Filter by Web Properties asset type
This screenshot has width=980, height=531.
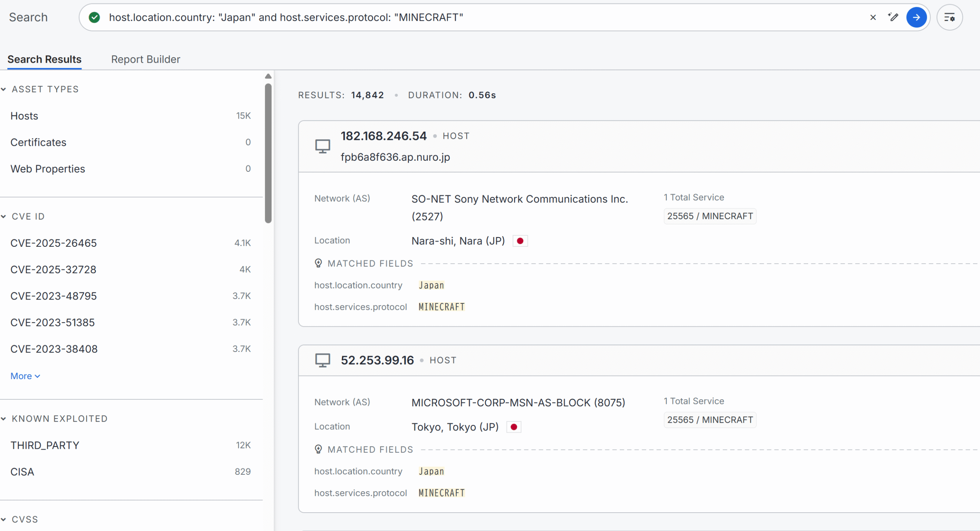point(131,169)
